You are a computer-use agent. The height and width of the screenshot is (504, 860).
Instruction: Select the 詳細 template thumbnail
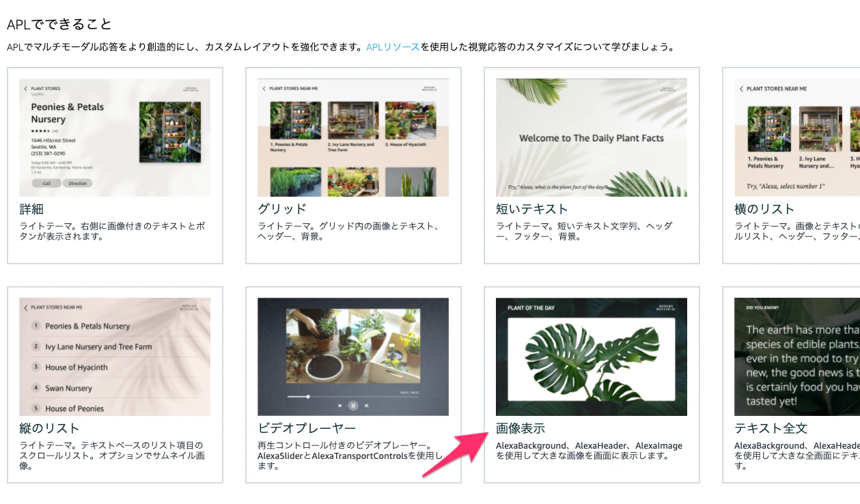click(x=115, y=138)
